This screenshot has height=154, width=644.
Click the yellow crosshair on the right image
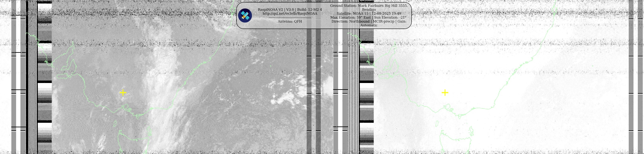[445, 93]
